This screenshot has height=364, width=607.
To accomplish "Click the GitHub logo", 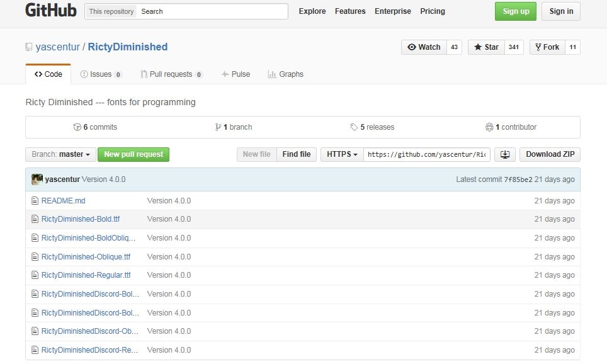I will (x=50, y=11).
